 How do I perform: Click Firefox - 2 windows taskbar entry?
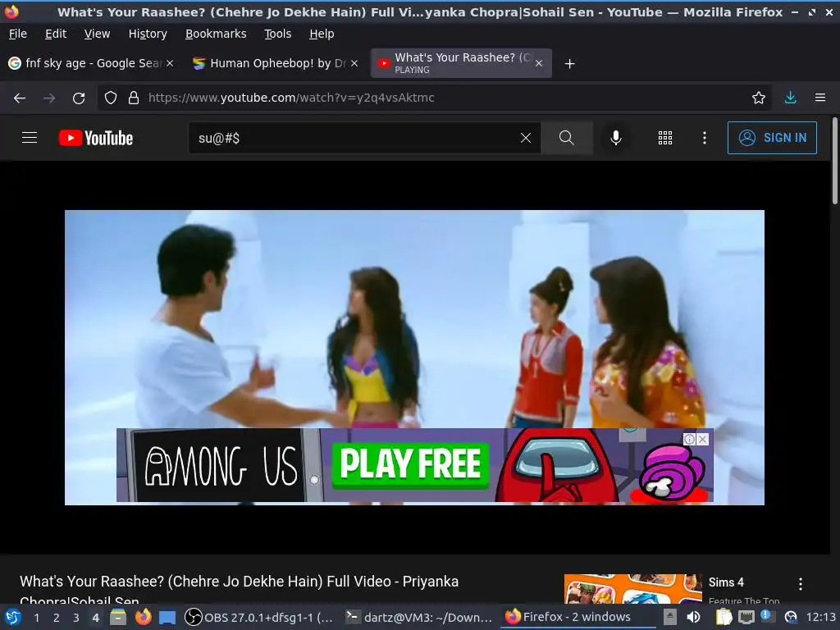[578, 617]
